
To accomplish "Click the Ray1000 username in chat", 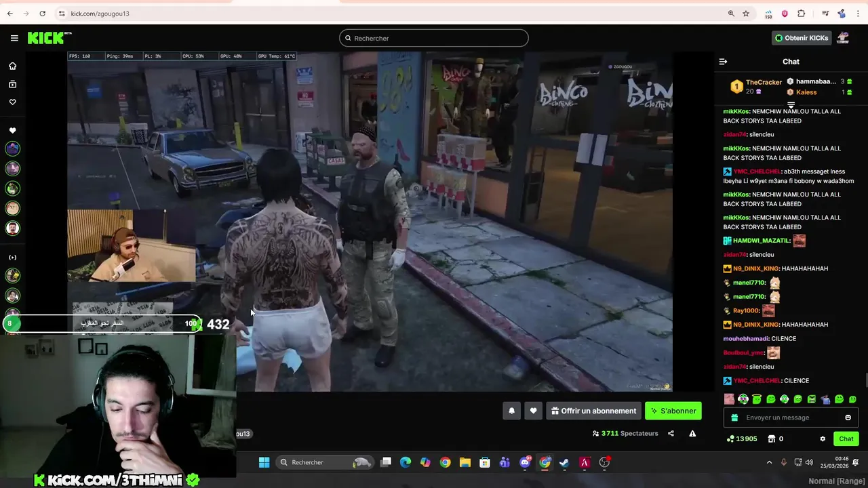I will point(747,310).
